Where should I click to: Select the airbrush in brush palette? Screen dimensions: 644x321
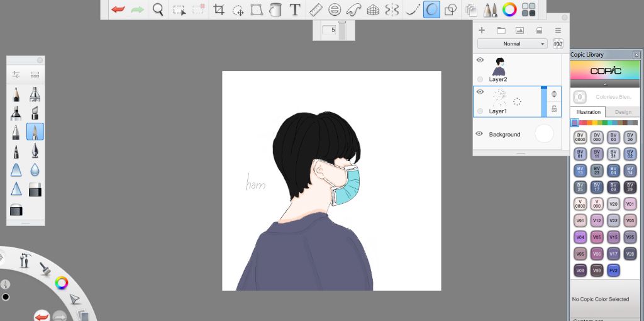35,94
